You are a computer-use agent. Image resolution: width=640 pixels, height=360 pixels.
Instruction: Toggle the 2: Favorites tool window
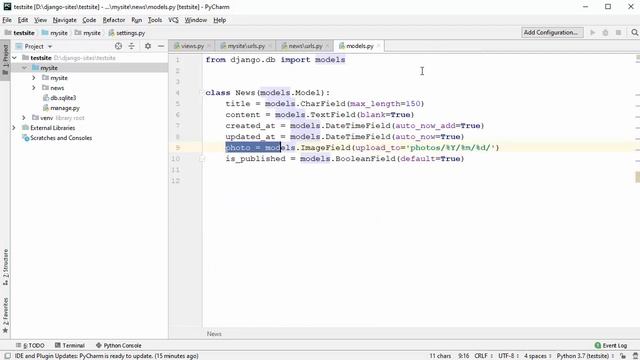point(5,316)
